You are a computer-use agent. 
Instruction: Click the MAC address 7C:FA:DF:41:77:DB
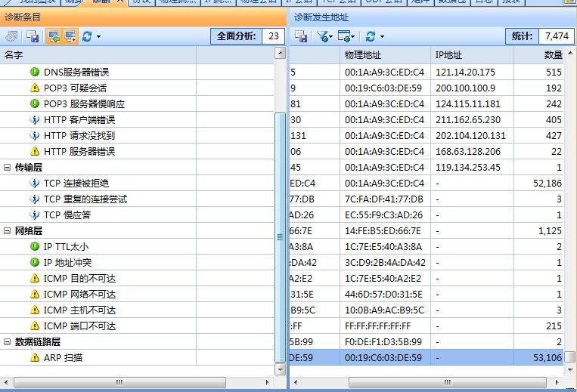pyautogui.click(x=384, y=199)
